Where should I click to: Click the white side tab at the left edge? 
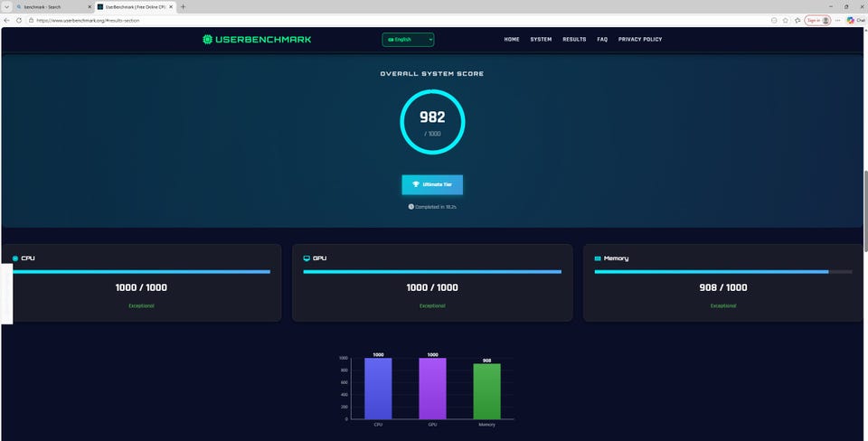tap(6, 294)
